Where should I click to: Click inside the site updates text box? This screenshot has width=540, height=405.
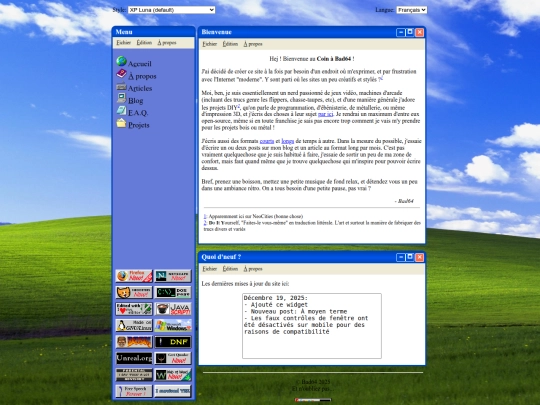coord(312,326)
